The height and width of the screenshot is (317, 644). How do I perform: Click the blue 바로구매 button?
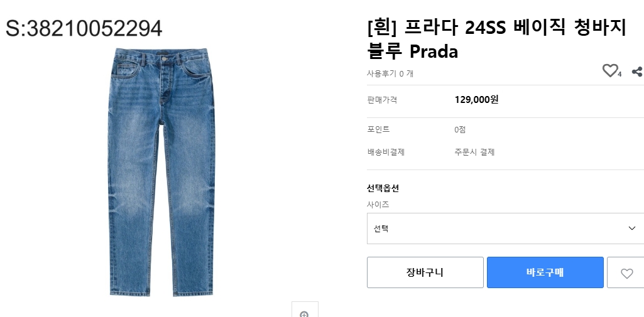[x=545, y=272]
